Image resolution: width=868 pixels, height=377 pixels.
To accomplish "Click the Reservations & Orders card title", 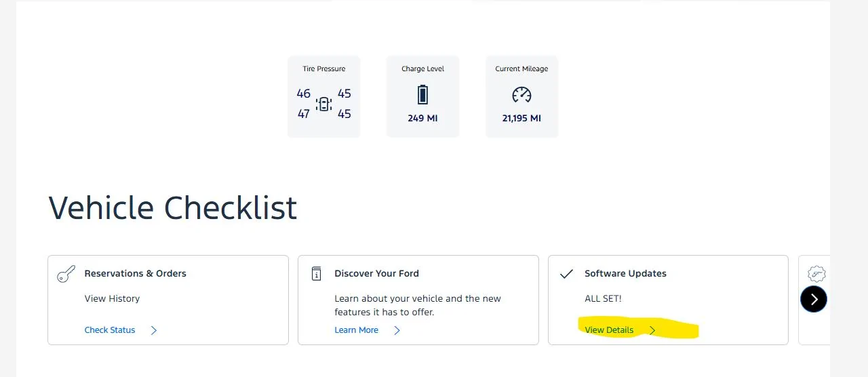I will 135,273.
